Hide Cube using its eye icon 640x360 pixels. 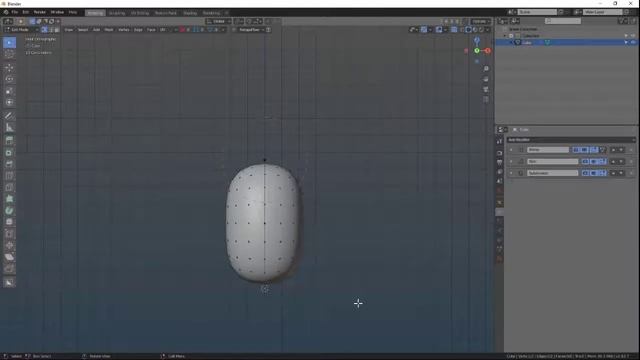633,42
